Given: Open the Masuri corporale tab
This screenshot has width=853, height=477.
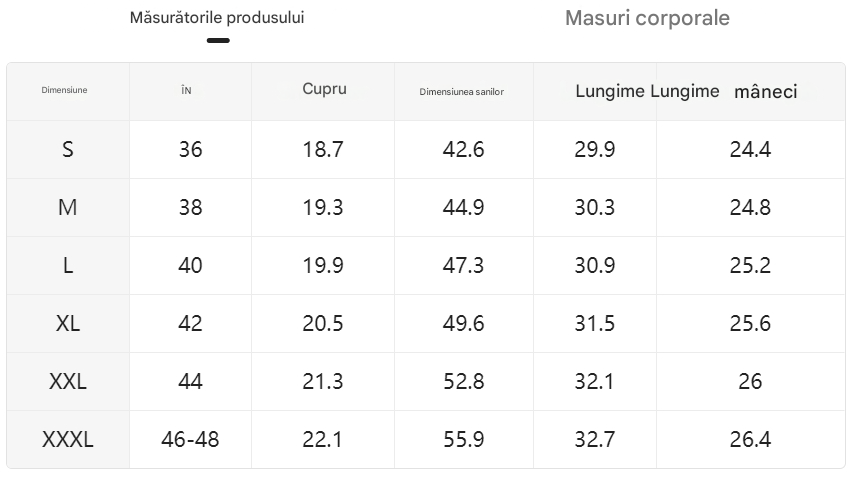Looking at the screenshot, I should pyautogui.click(x=647, y=18).
